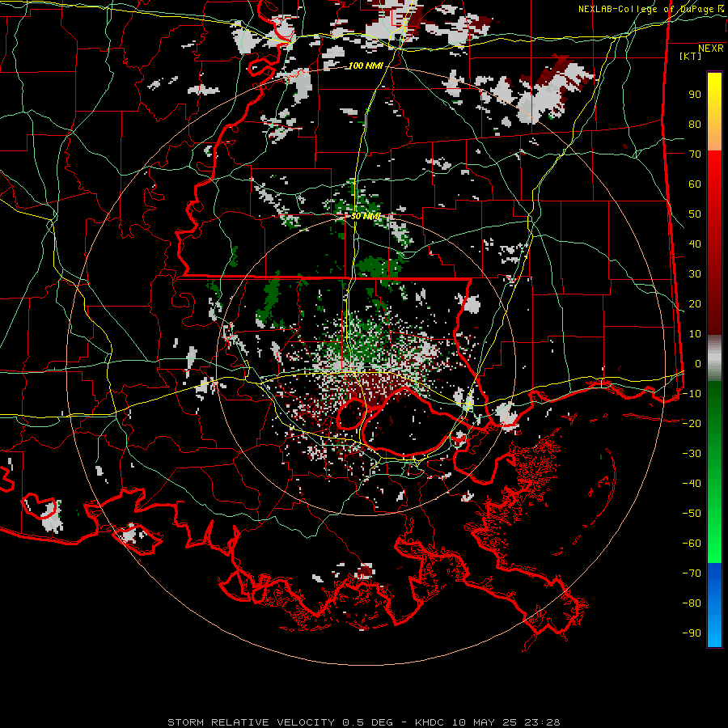Select the 100 NMI range ring label
Screen dimensions: 728x728
(x=366, y=66)
